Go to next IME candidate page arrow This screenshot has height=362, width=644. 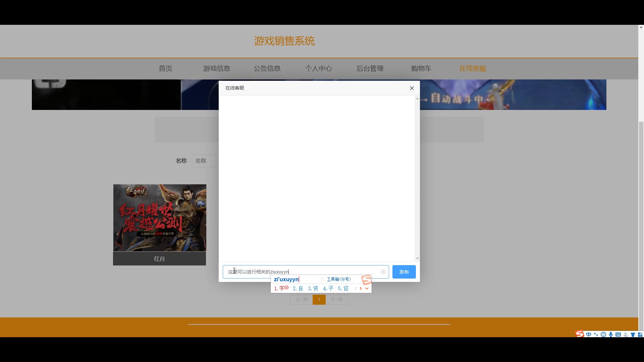coord(361,288)
